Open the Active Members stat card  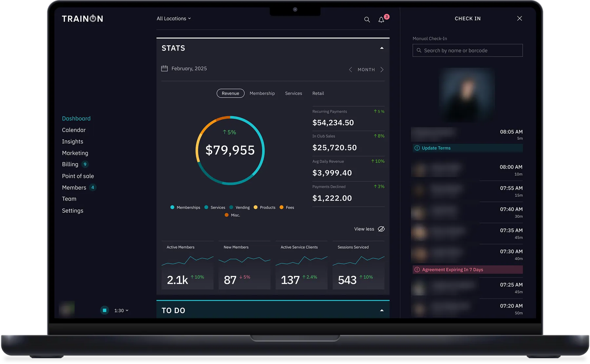click(187, 265)
